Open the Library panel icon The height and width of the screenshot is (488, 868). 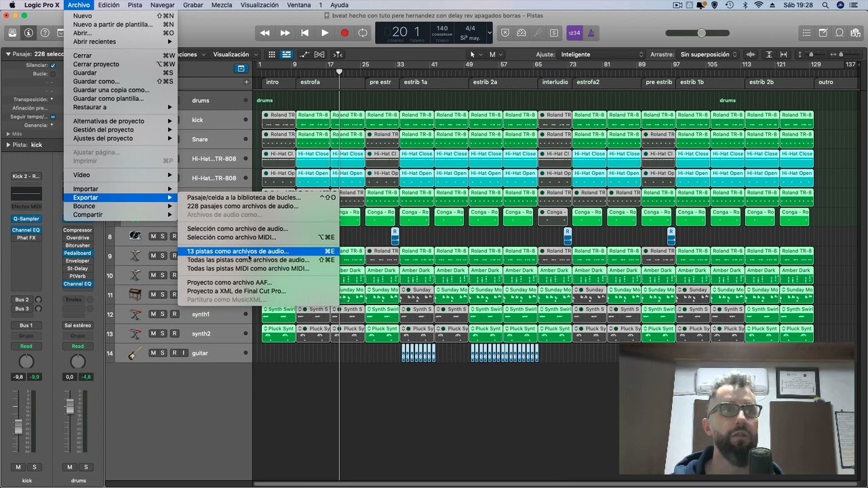pyautogui.click(x=12, y=33)
